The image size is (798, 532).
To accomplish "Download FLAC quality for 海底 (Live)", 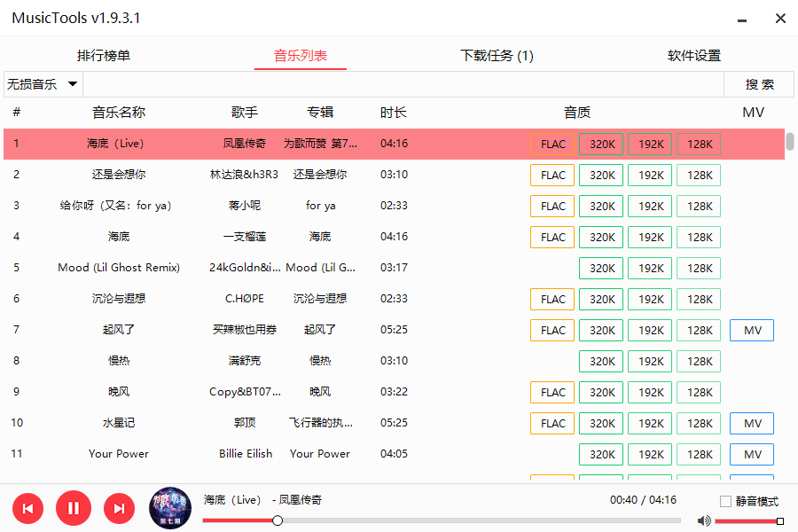I will click(x=552, y=144).
